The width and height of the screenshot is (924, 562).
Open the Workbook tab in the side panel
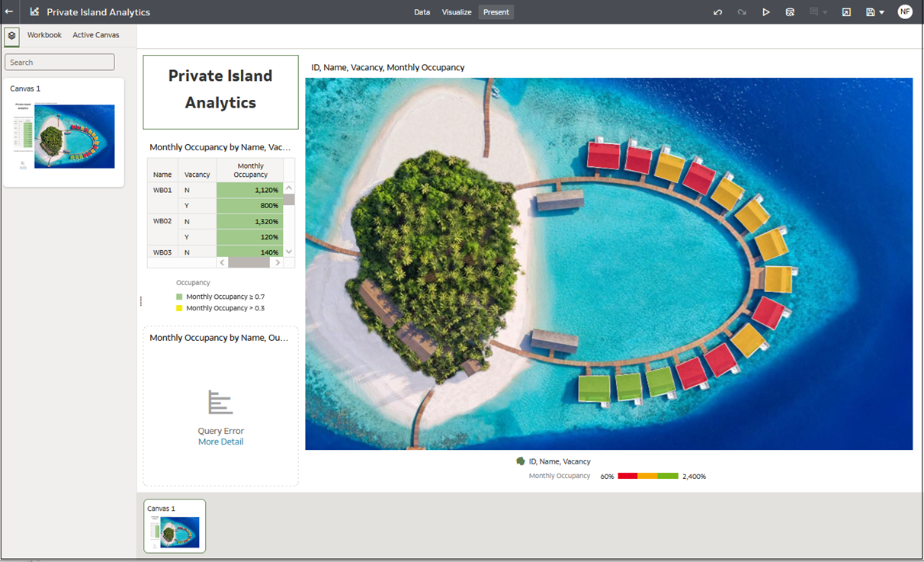[44, 35]
